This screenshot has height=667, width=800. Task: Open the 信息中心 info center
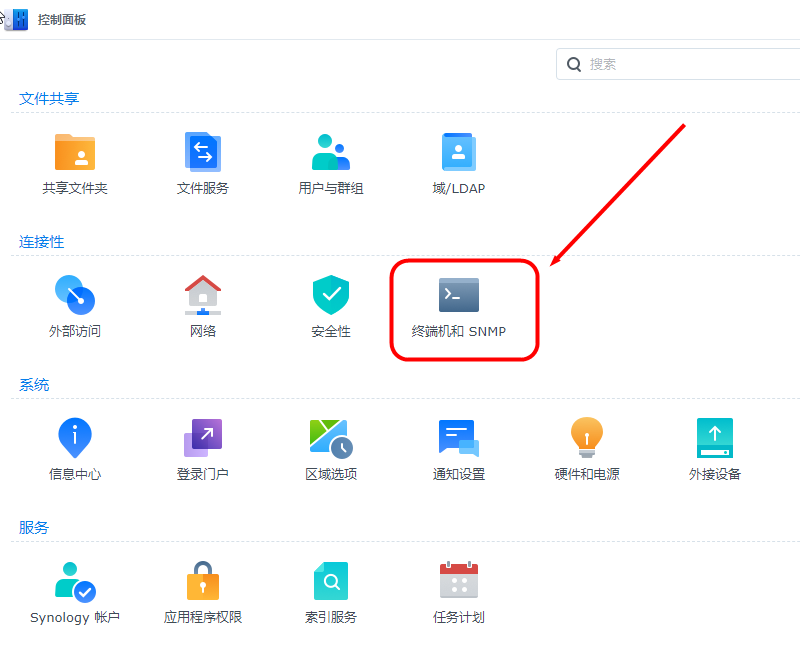pyautogui.click(x=75, y=439)
